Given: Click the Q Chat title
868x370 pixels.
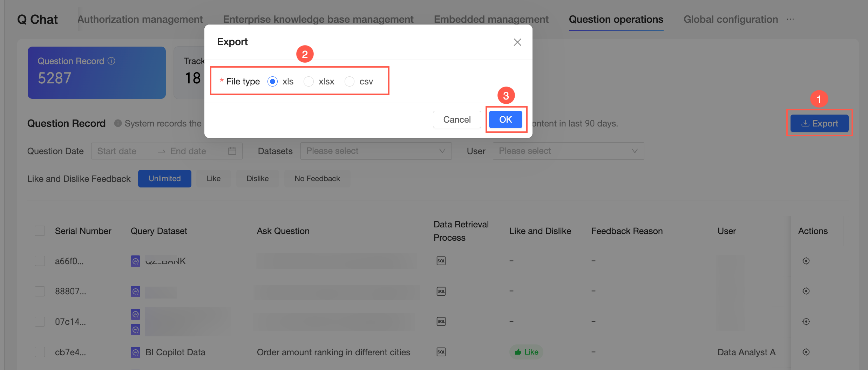Looking at the screenshot, I should 38,19.
